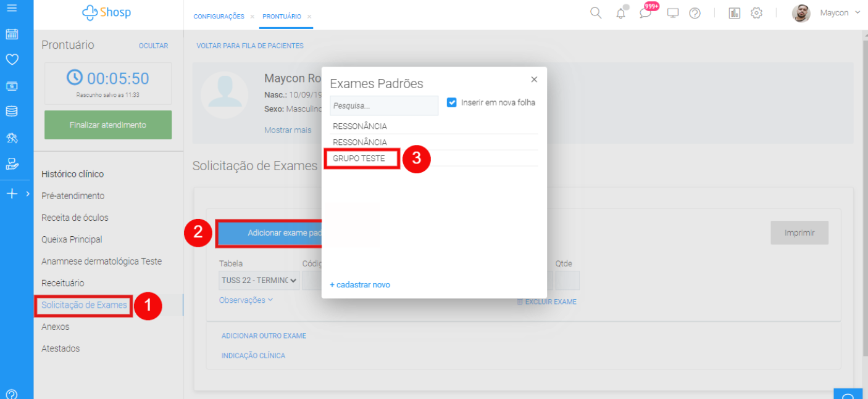Open chat messages with 999+ badge

point(646,13)
